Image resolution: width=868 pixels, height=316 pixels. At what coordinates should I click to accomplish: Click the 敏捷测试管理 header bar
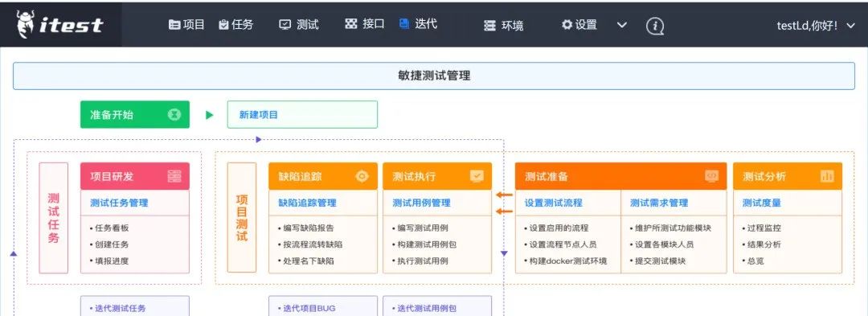coord(433,76)
